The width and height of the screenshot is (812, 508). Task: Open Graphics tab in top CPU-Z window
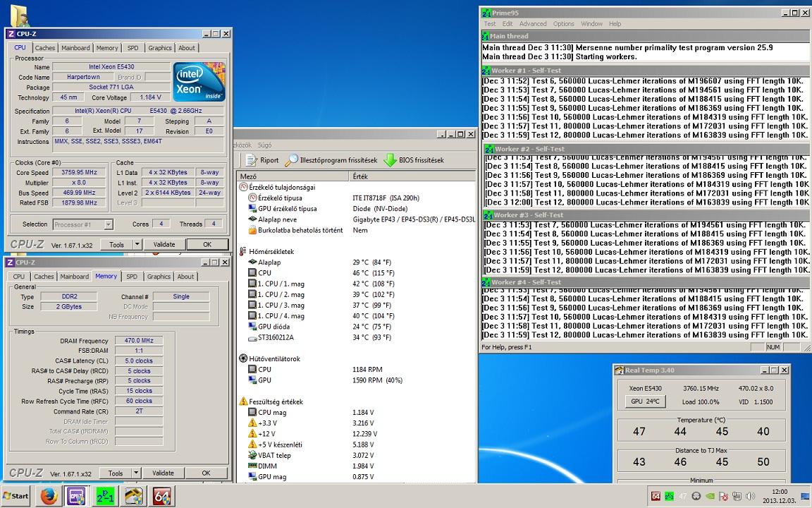[160, 48]
